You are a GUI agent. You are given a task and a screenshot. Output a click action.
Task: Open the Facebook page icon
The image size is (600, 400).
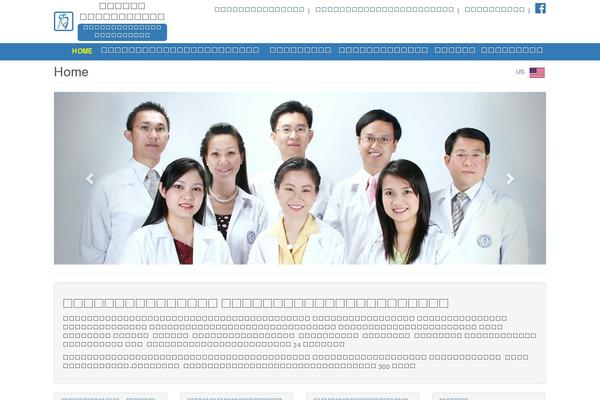click(x=540, y=8)
